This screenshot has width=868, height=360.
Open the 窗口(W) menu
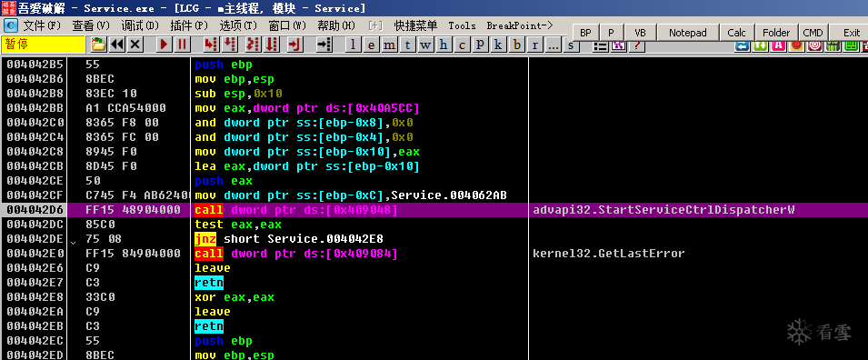287,26
